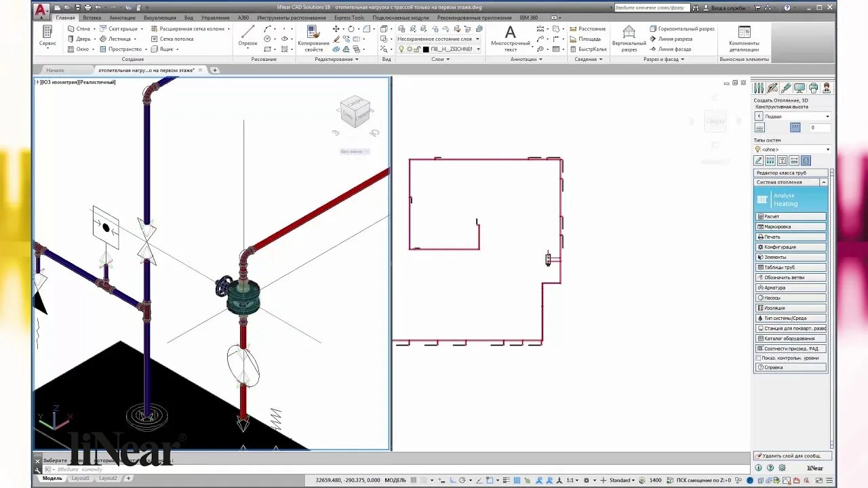Switch to the Начало document tab
868x488 pixels.
pos(56,70)
